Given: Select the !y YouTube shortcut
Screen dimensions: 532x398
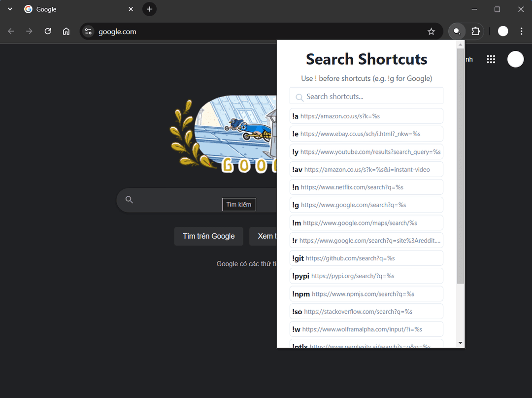Looking at the screenshot, I should pos(366,151).
